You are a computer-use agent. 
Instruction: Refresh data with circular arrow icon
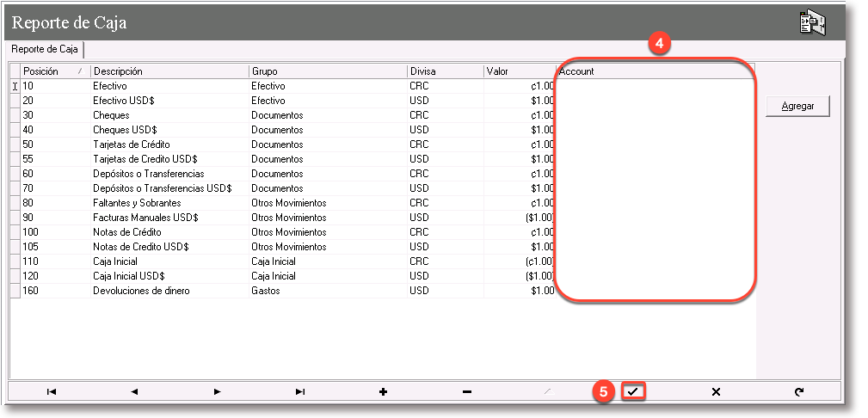[799, 392]
